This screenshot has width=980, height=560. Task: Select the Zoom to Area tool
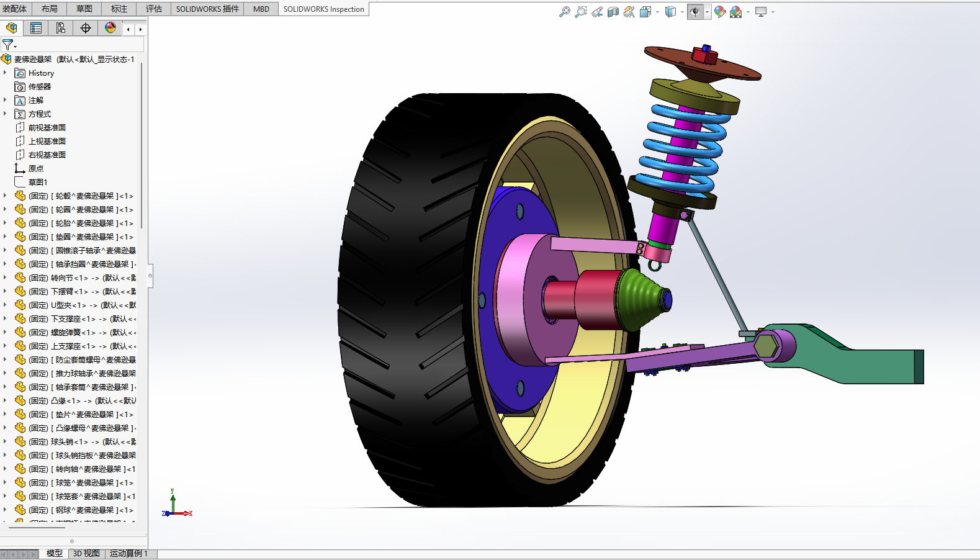click(580, 12)
